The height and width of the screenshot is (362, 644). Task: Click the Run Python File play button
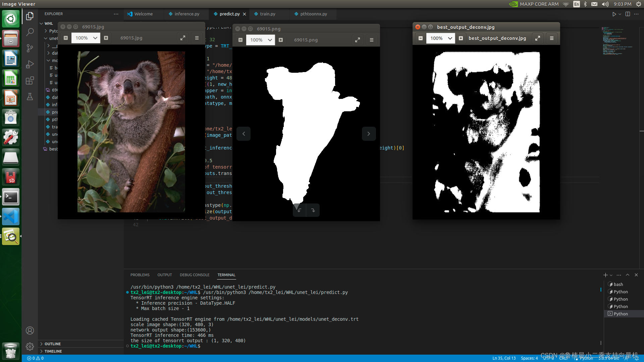coord(614,14)
